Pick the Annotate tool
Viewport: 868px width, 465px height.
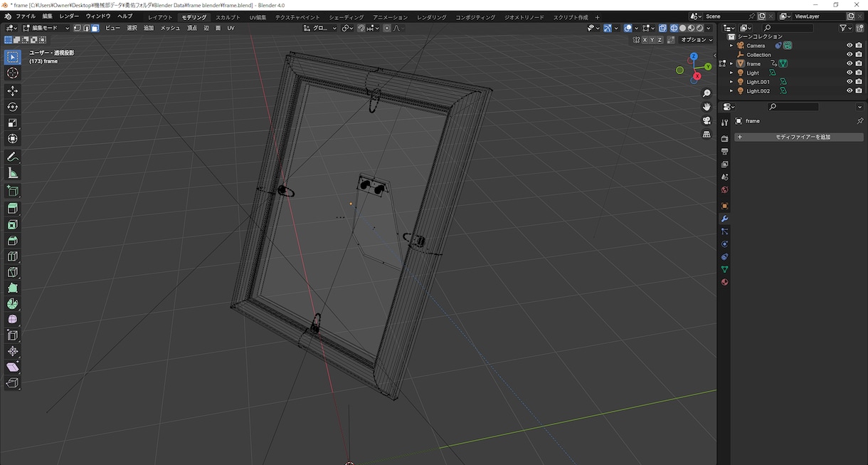[13, 157]
